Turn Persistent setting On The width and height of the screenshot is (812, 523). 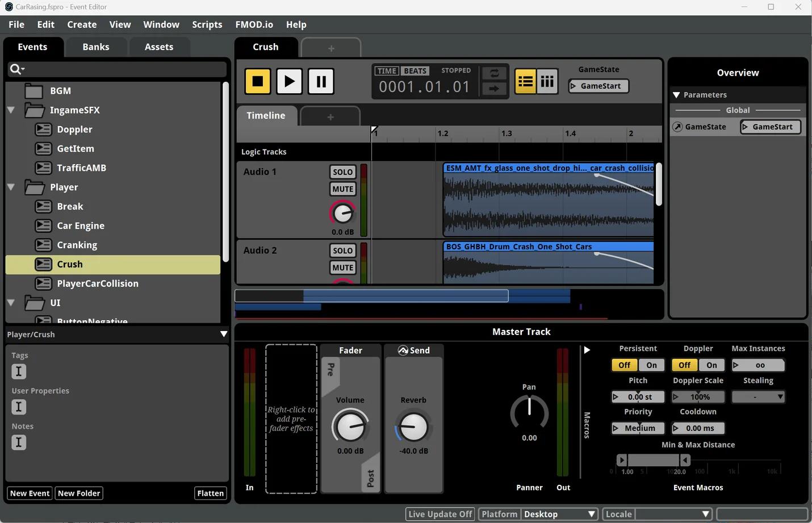651,365
